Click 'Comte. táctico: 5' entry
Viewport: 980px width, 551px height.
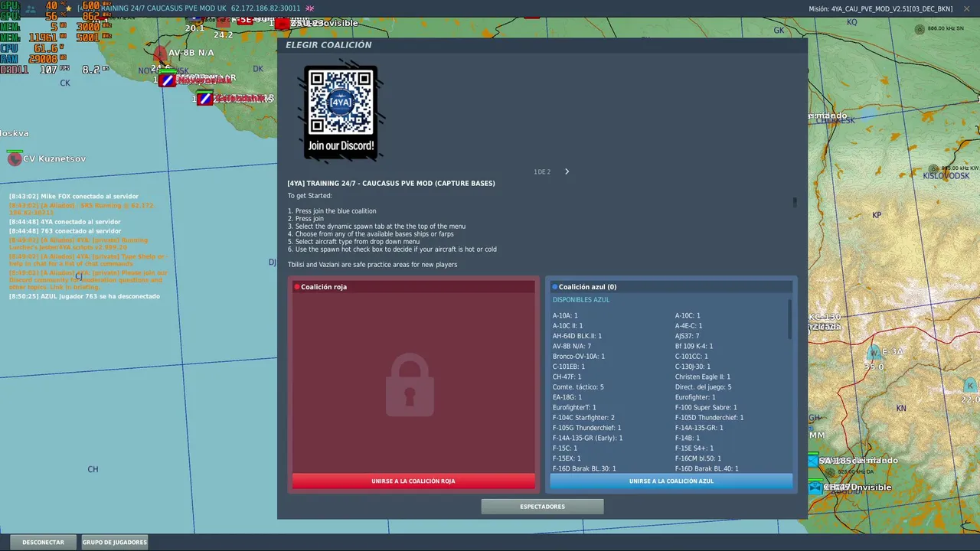[x=578, y=387]
